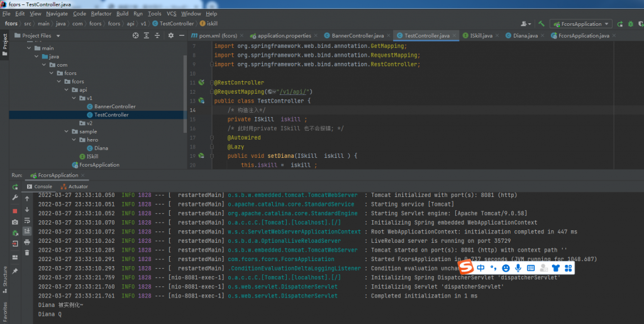Hide the Project panel using minus icon
This screenshot has height=324, width=644.
tap(181, 36)
